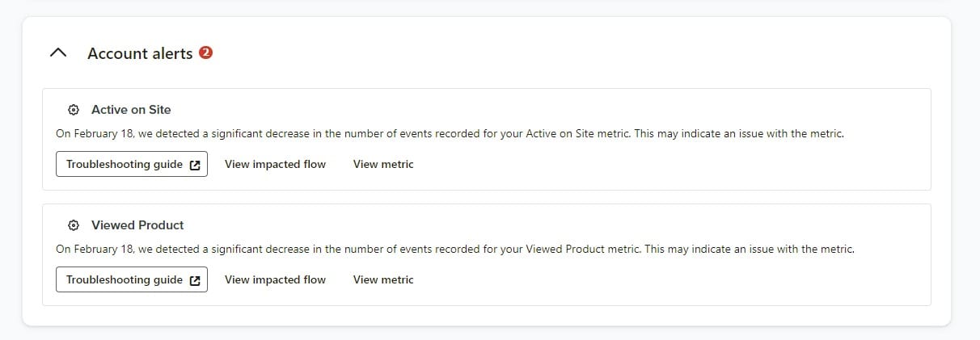View metric for Active on Site alert
This screenshot has width=980, height=340.
pyautogui.click(x=383, y=164)
